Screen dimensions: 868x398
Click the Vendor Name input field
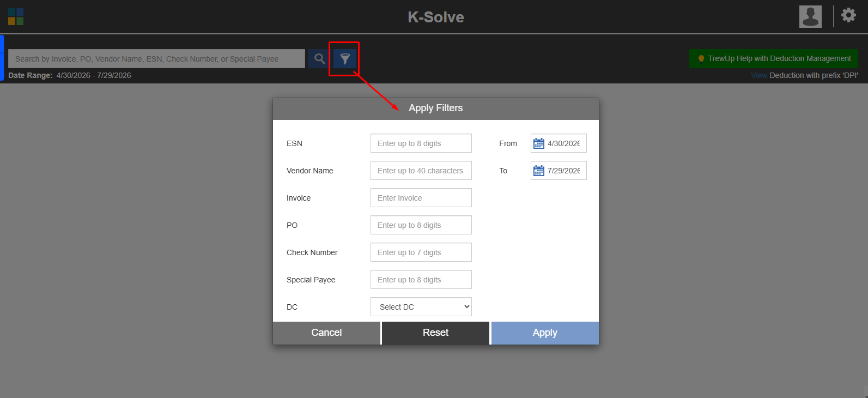click(421, 171)
